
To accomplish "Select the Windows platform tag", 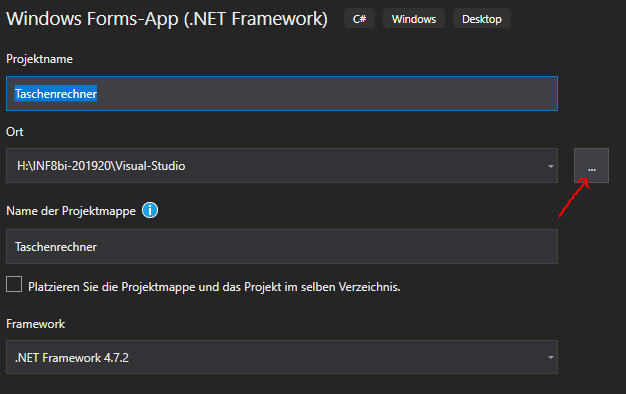I will pos(414,19).
